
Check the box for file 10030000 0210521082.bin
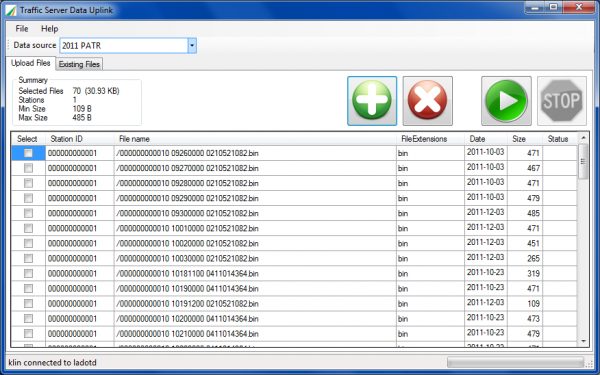click(x=28, y=258)
